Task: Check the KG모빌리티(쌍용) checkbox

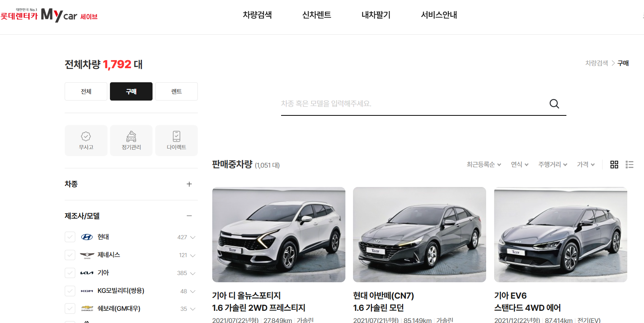Action: tap(70, 291)
